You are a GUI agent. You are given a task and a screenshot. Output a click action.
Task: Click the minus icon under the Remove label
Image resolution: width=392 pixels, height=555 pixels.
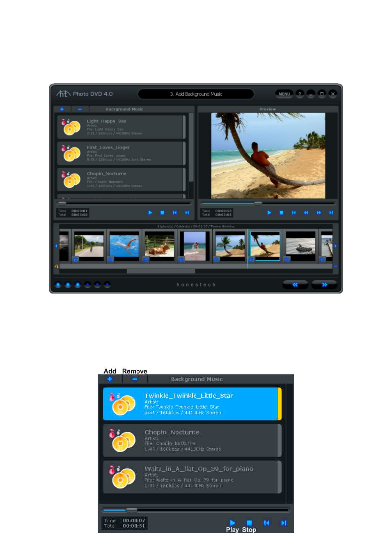pos(135,379)
